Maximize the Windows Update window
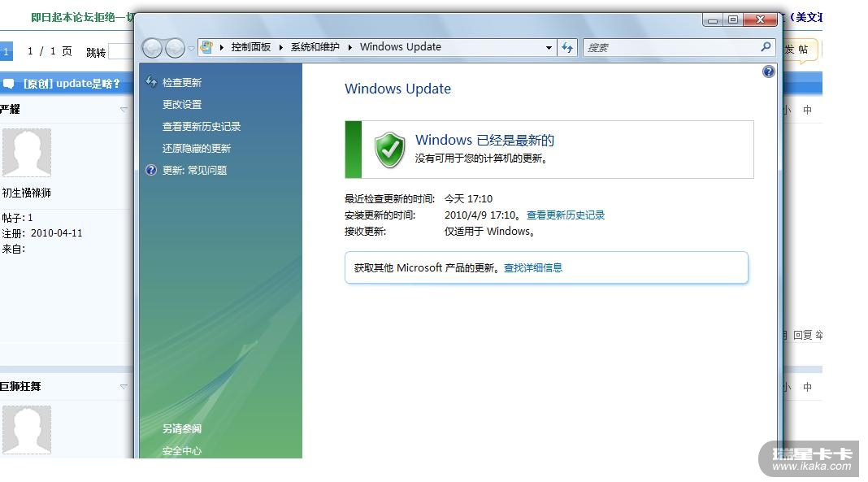868x482 pixels. point(733,20)
